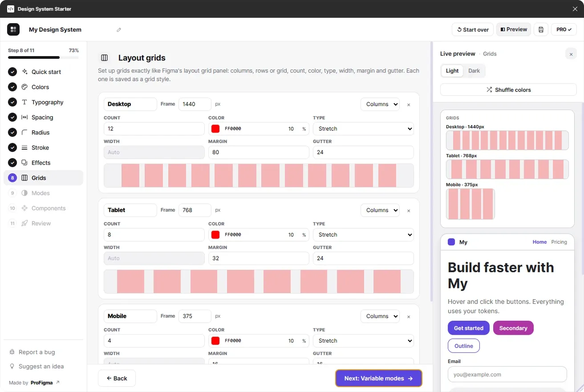The height and width of the screenshot is (392, 584).
Task: Go Back to the previous step
Action: point(117,378)
